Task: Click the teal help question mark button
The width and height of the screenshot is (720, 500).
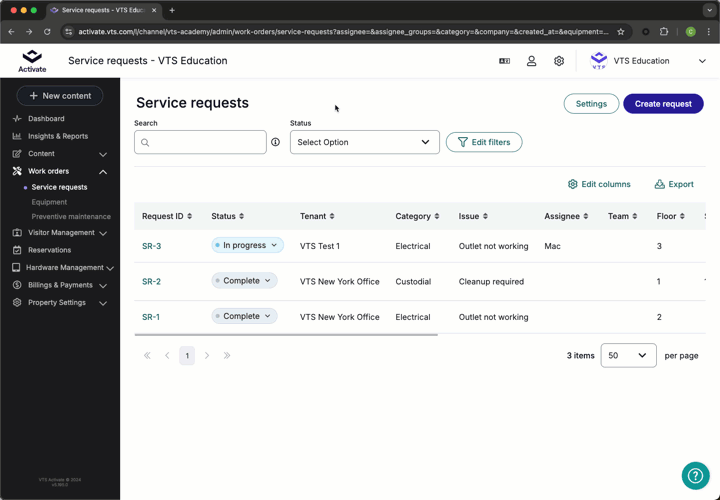Action: click(x=695, y=476)
